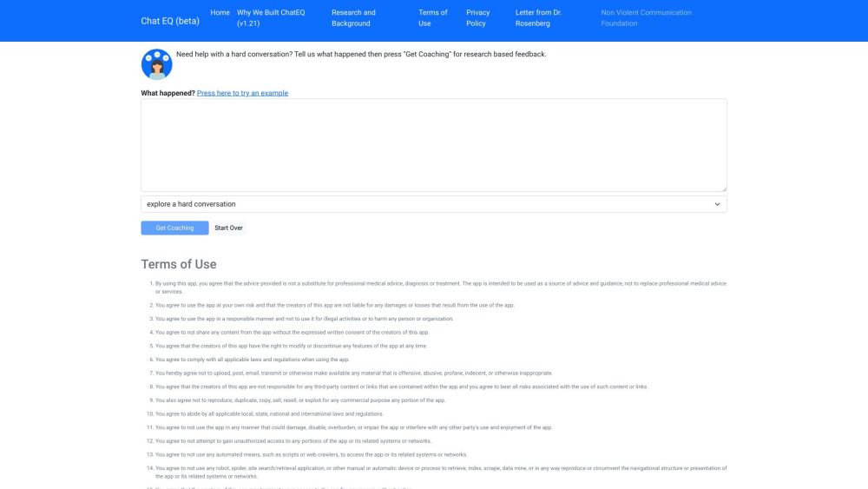Viewport: 868px width, 489px height.
Task: Click the term about scripts or web crawlers
Action: 311,454
